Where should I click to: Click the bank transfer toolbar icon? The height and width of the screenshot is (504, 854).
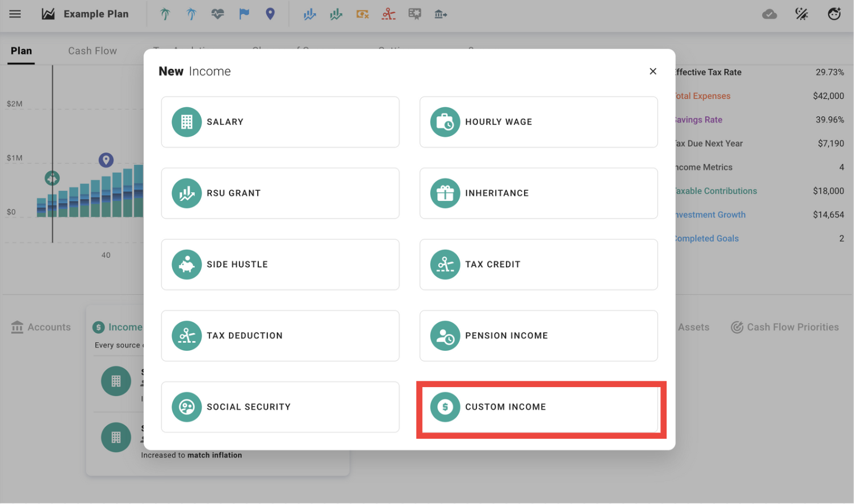[441, 14]
